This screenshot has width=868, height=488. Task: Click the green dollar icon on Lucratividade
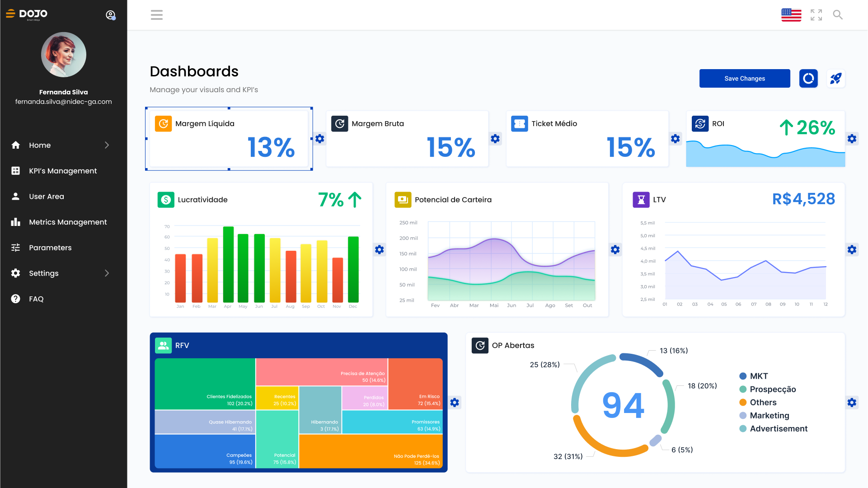166,200
